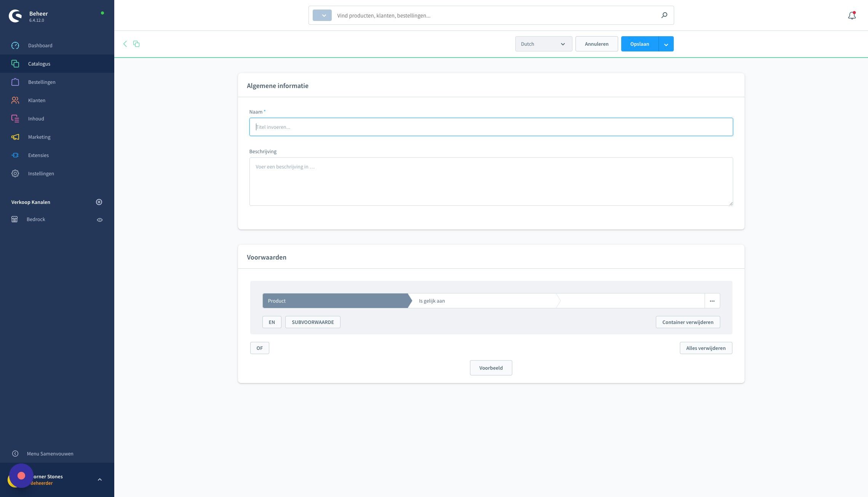
Task: Go back using the left arrow
Action: [x=125, y=44]
